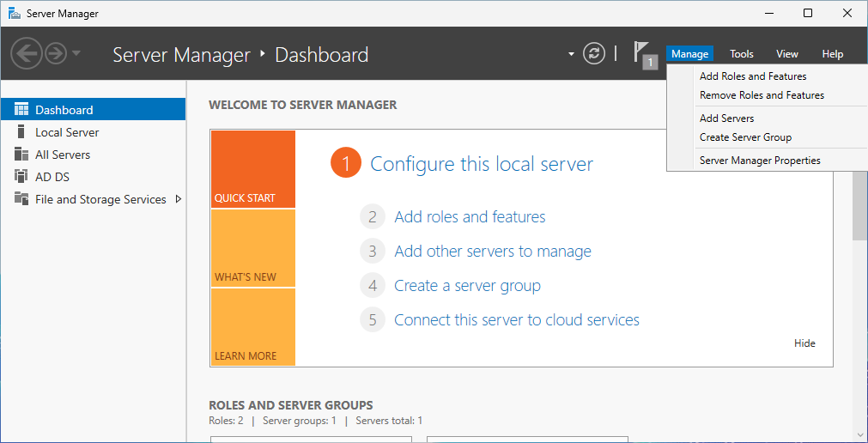This screenshot has height=443, width=868.
Task: Select Create Server Group menu entry
Action: coord(745,137)
